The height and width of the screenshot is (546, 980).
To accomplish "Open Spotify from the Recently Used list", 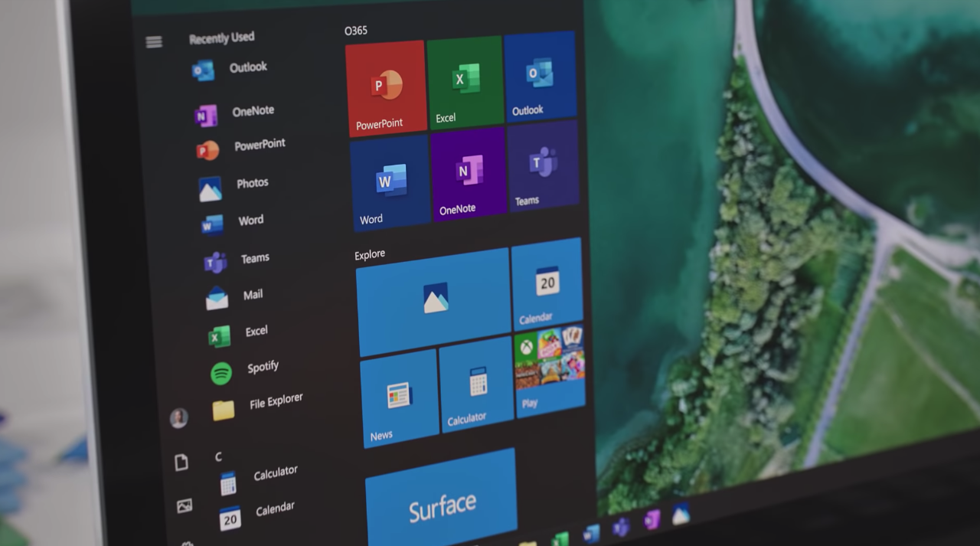I will click(x=264, y=366).
